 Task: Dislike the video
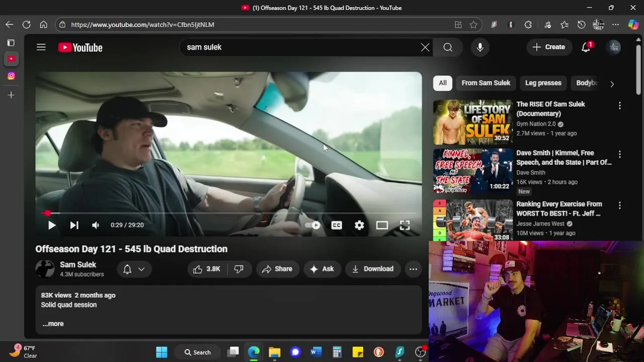click(x=239, y=269)
